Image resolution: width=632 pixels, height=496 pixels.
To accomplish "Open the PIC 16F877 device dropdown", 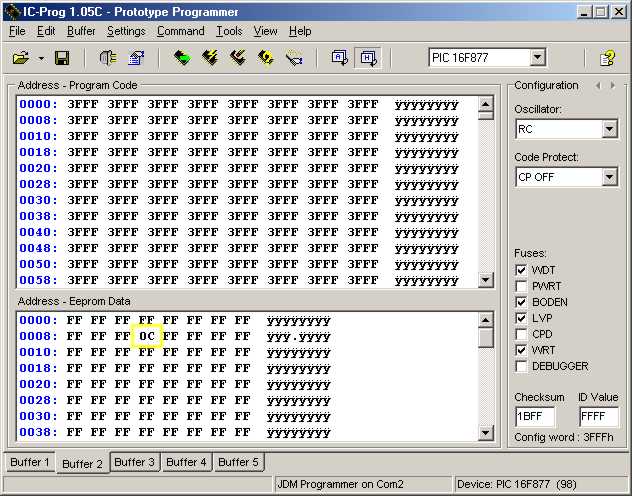I will (x=537, y=58).
